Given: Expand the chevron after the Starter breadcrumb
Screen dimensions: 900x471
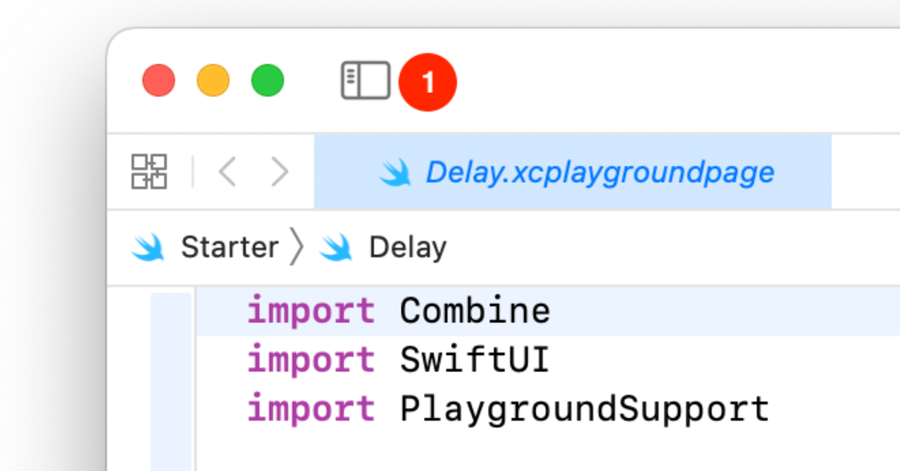Looking at the screenshot, I should click(x=296, y=247).
